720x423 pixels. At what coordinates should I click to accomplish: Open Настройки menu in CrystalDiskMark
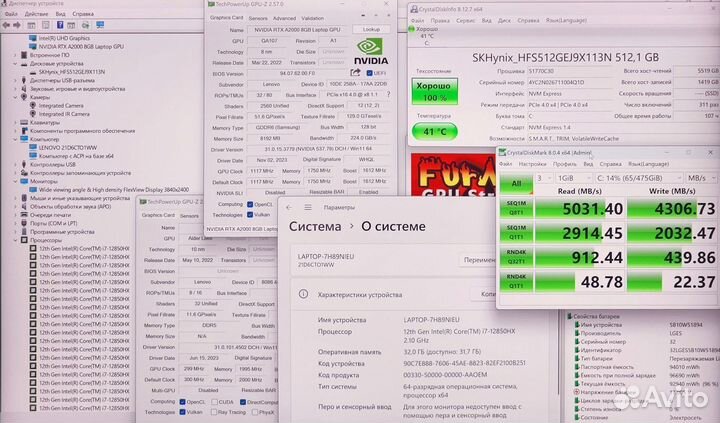(x=532, y=164)
